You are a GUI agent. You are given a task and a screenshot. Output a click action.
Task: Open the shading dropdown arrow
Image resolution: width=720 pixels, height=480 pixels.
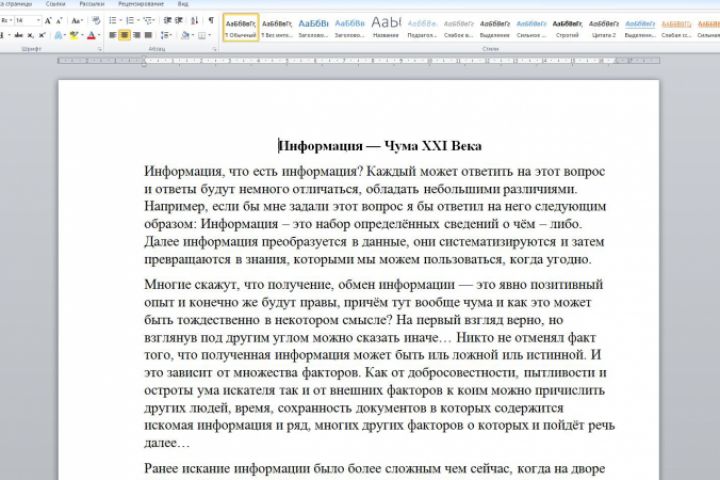coord(193,35)
